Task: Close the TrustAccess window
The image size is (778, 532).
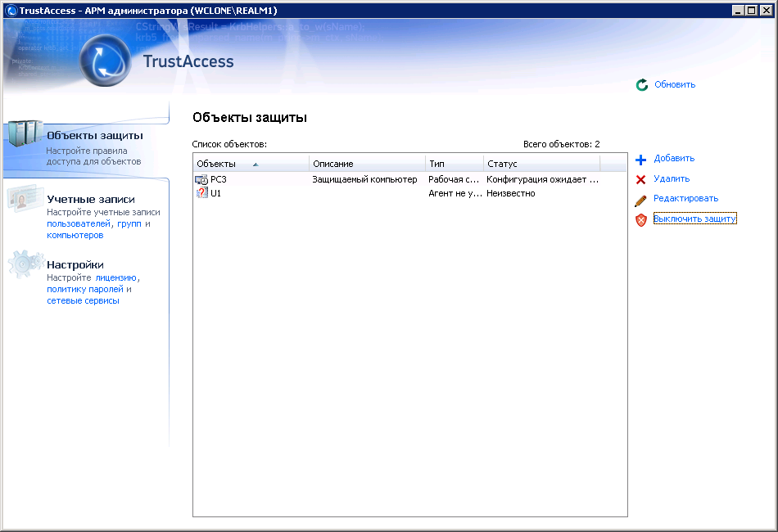Action: [x=766, y=11]
